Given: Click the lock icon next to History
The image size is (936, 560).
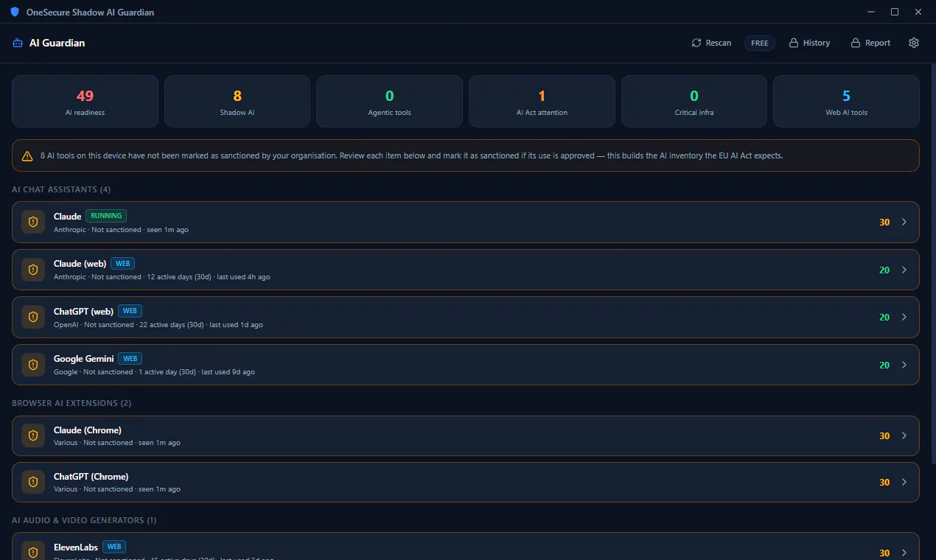Looking at the screenshot, I should pos(794,43).
